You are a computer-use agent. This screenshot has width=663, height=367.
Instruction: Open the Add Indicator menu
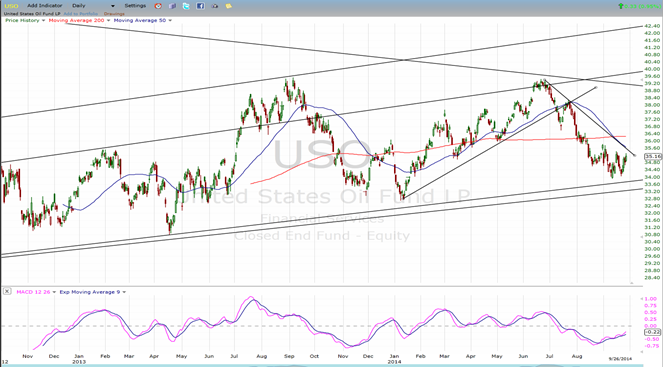pos(44,6)
